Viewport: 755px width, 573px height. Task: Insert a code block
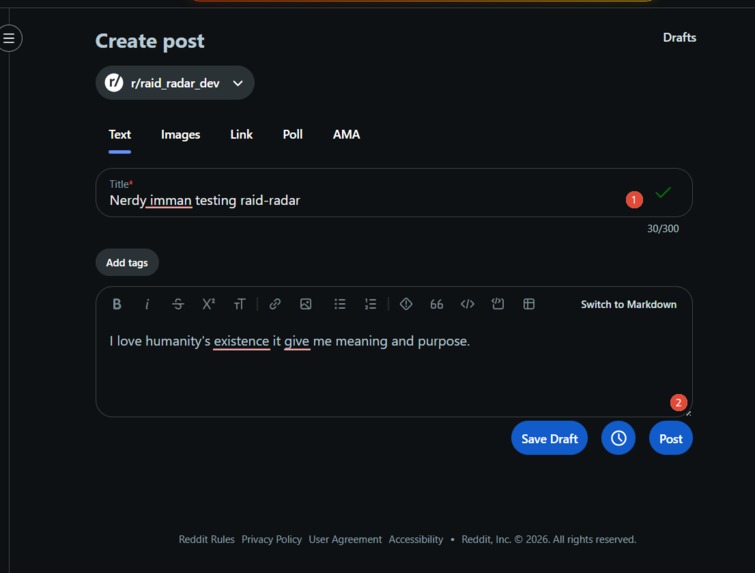(497, 304)
